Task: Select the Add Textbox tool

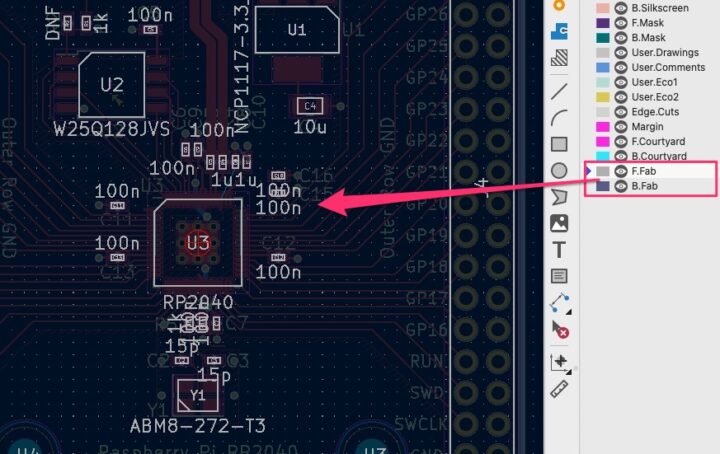Action: pos(559,275)
